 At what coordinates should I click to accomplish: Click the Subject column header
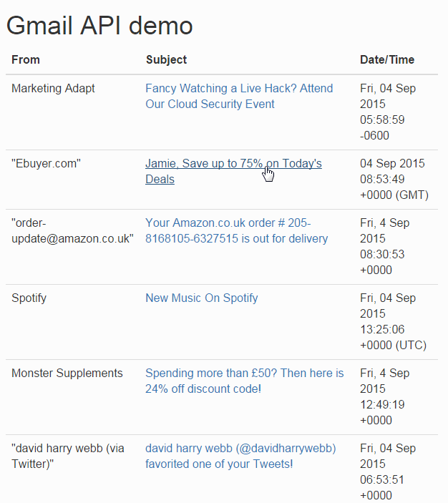point(166,59)
